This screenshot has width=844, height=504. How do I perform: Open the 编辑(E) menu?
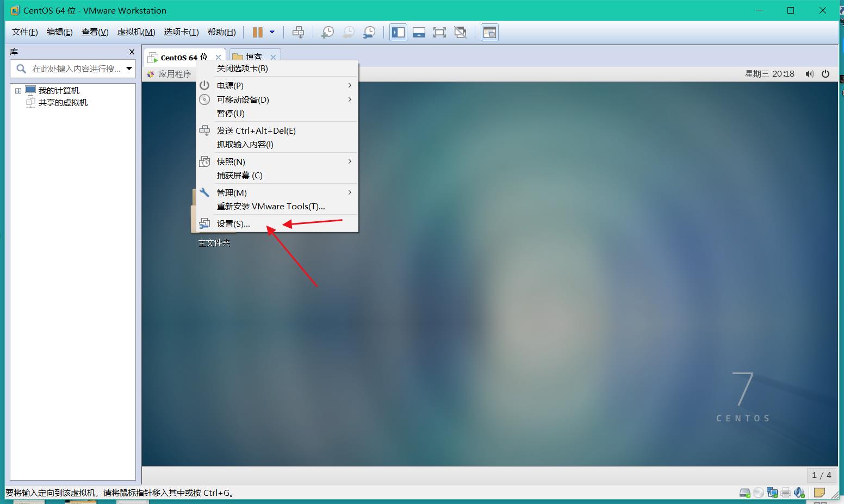60,32
